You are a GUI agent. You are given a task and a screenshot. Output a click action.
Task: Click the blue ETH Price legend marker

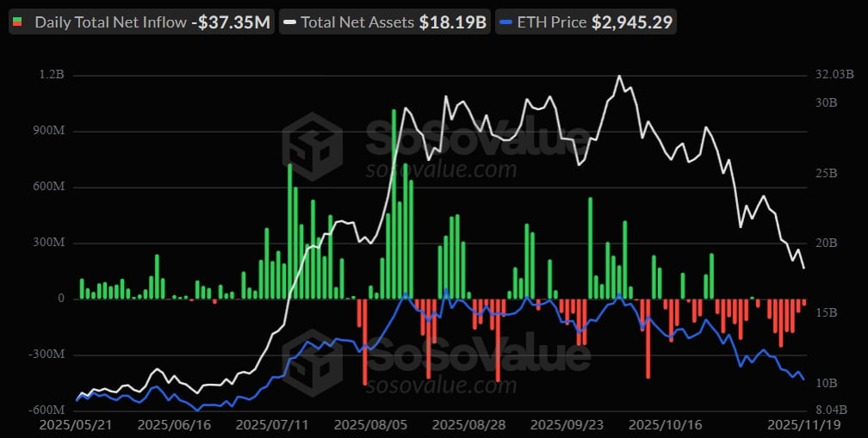coord(507,22)
